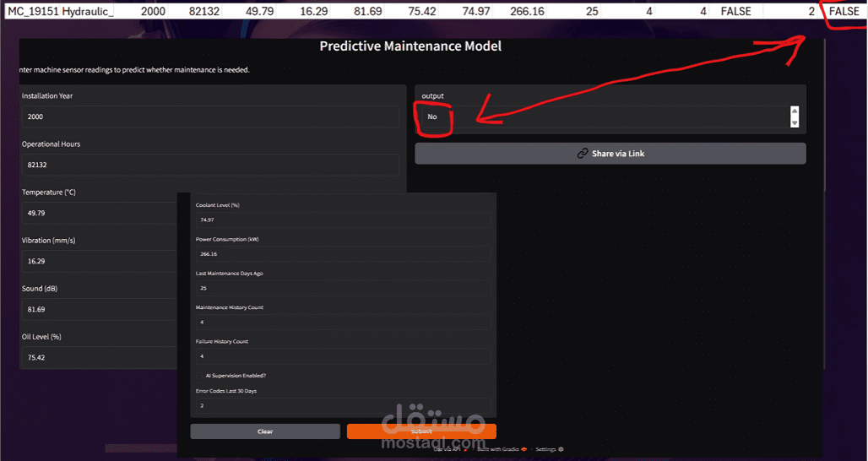
Task: Tick the AI Supervision Enabled checkbox
Action: coord(199,376)
